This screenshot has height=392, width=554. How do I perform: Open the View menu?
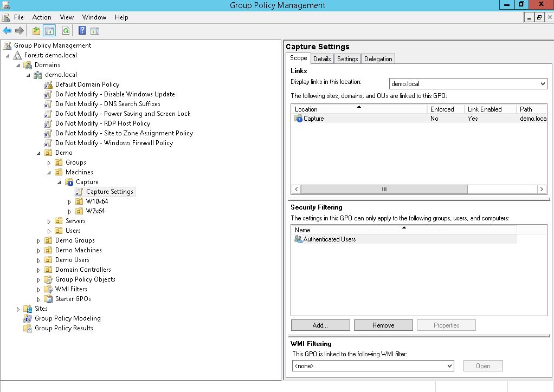[67, 17]
